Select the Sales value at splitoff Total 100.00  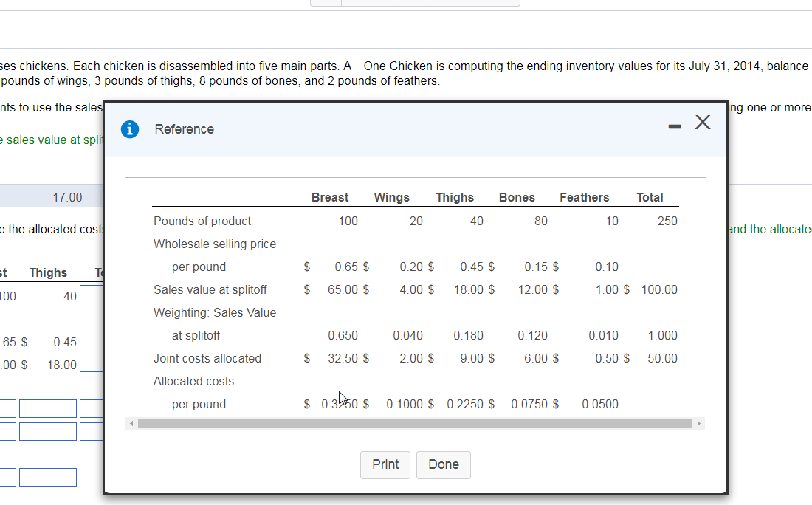click(663, 289)
